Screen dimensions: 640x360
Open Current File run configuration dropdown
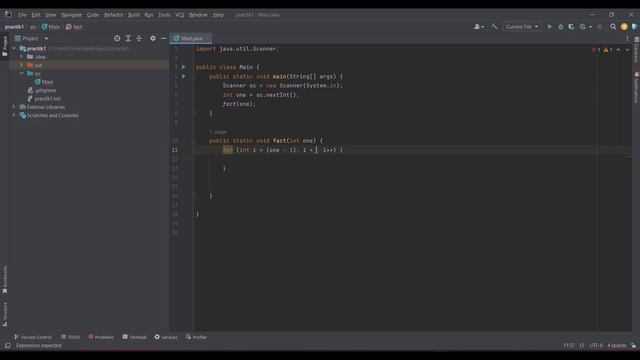522,27
